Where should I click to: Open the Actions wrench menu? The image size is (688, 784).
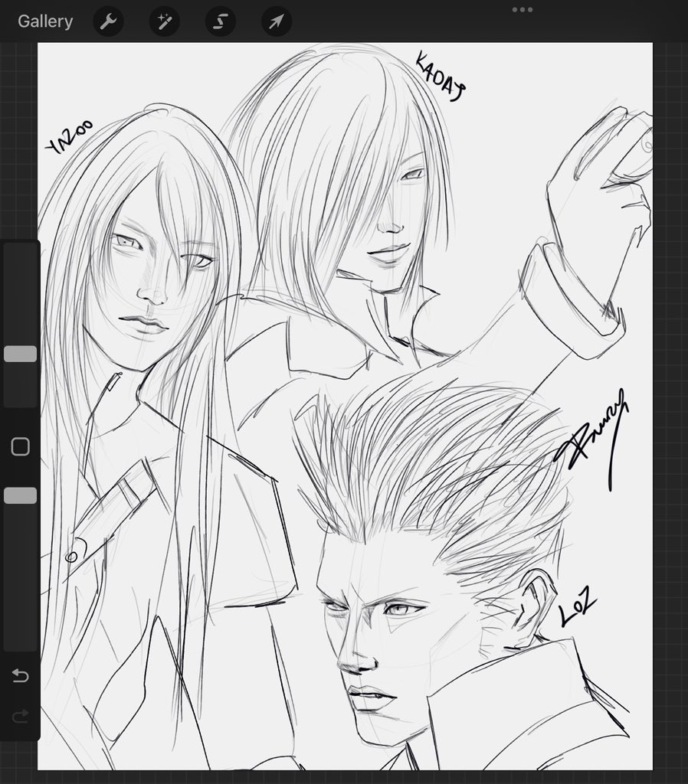point(108,21)
